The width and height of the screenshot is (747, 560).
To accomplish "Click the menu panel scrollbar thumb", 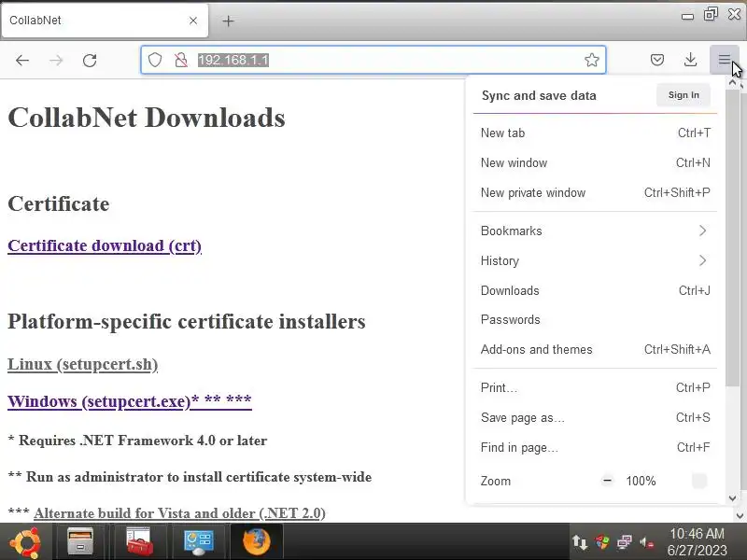I will tap(733, 238).
